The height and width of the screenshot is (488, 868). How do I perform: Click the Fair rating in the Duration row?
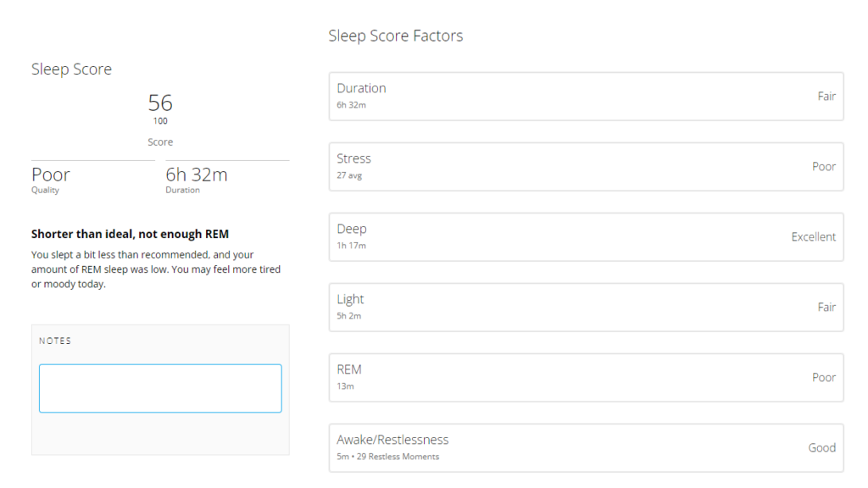click(x=826, y=97)
